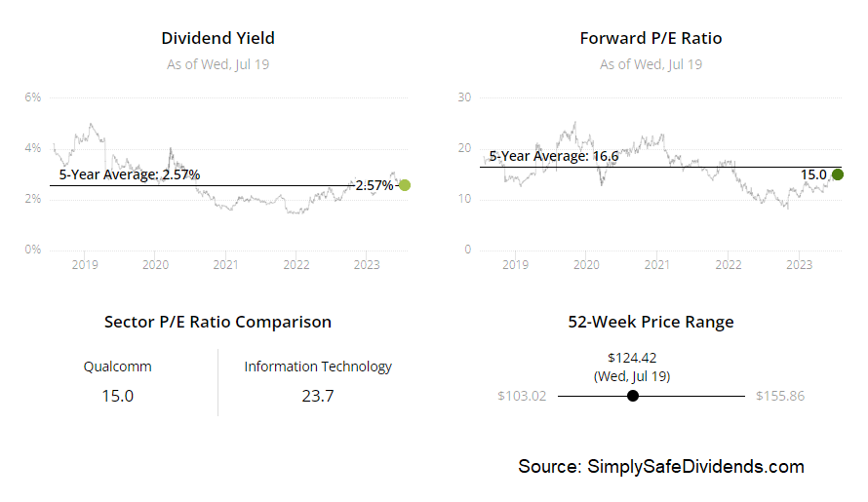Click the light green dividend yield marker dot

pos(405,185)
